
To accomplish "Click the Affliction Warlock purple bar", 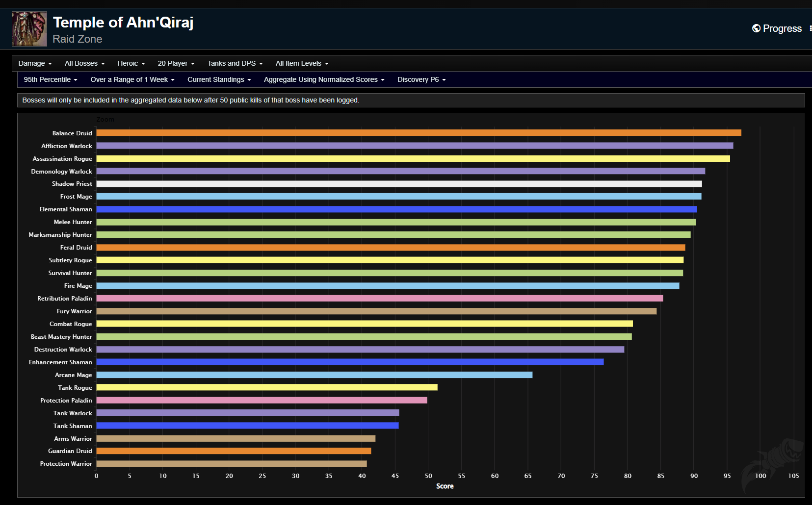I will coord(415,146).
